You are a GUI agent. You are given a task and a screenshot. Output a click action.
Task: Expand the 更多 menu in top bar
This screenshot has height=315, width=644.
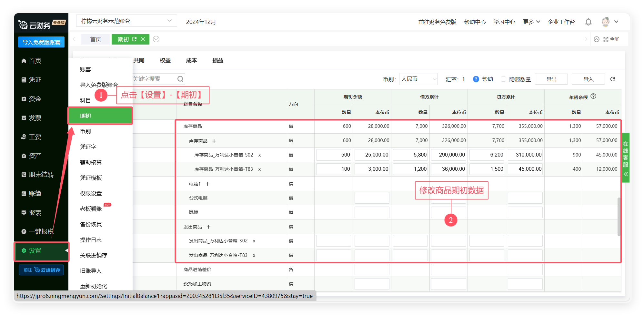click(531, 22)
